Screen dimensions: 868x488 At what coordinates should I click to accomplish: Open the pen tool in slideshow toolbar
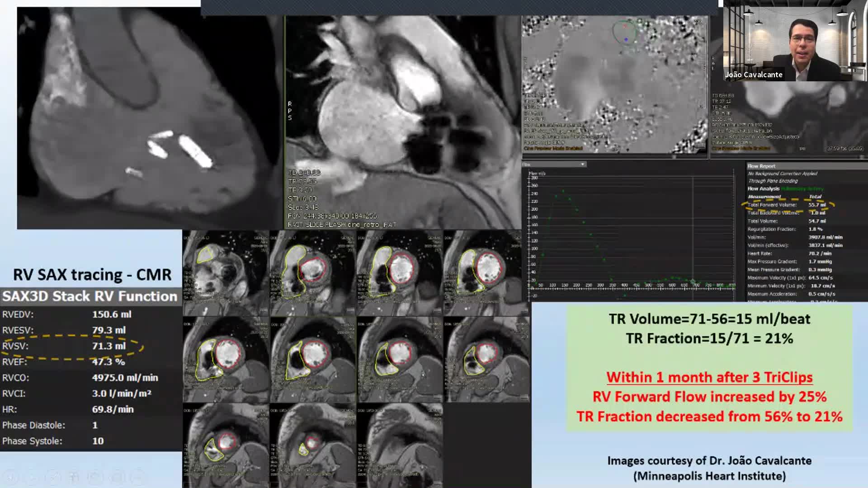[x=53, y=477]
